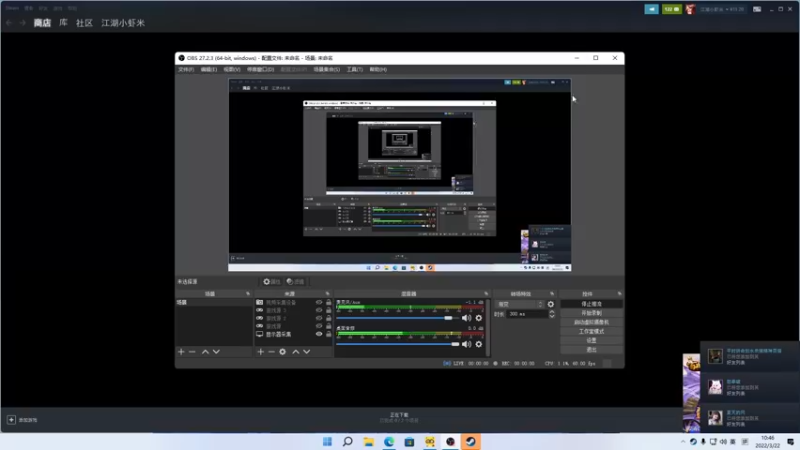Click Exit button in OBS Controls
Viewport: 800px width, 450px height.
pos(591,349)
